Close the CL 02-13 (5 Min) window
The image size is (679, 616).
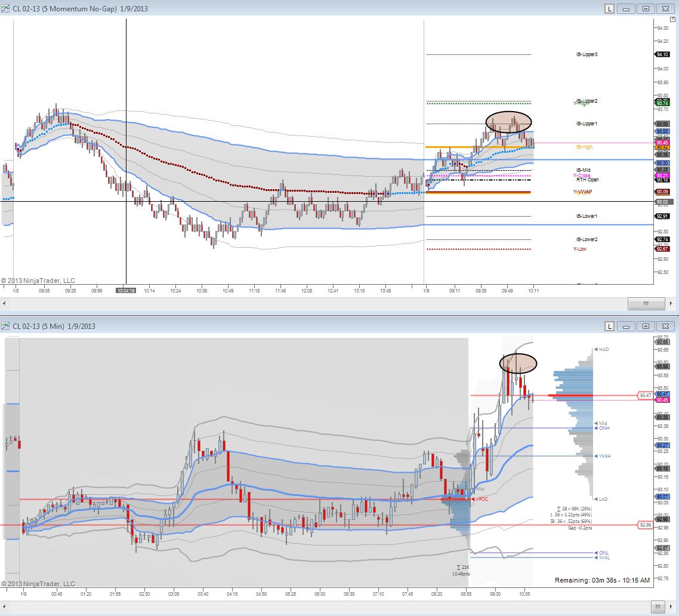pos(666,326)
